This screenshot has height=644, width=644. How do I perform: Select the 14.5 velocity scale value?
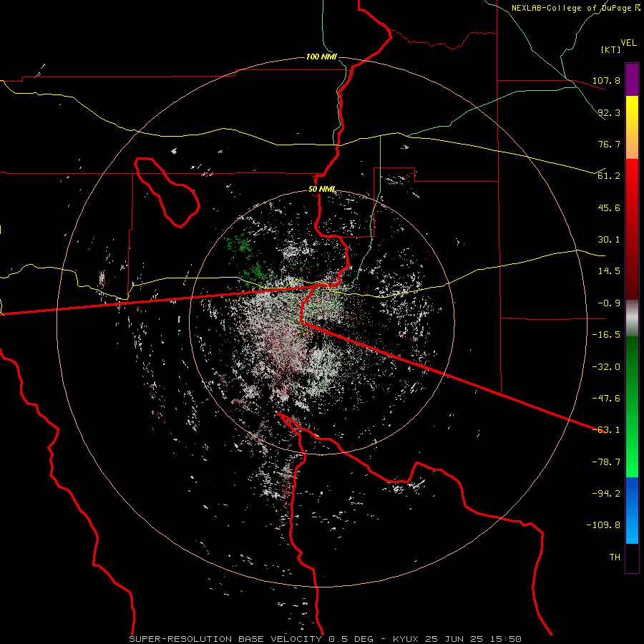609,271
